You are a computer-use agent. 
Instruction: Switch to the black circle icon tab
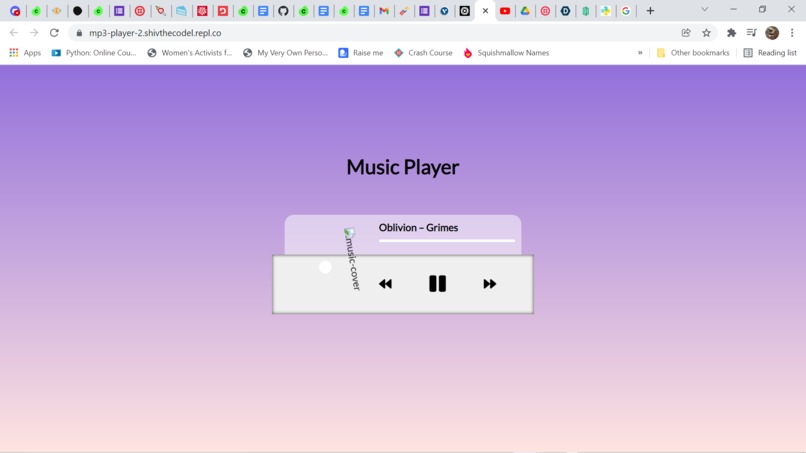pos(78,11)
